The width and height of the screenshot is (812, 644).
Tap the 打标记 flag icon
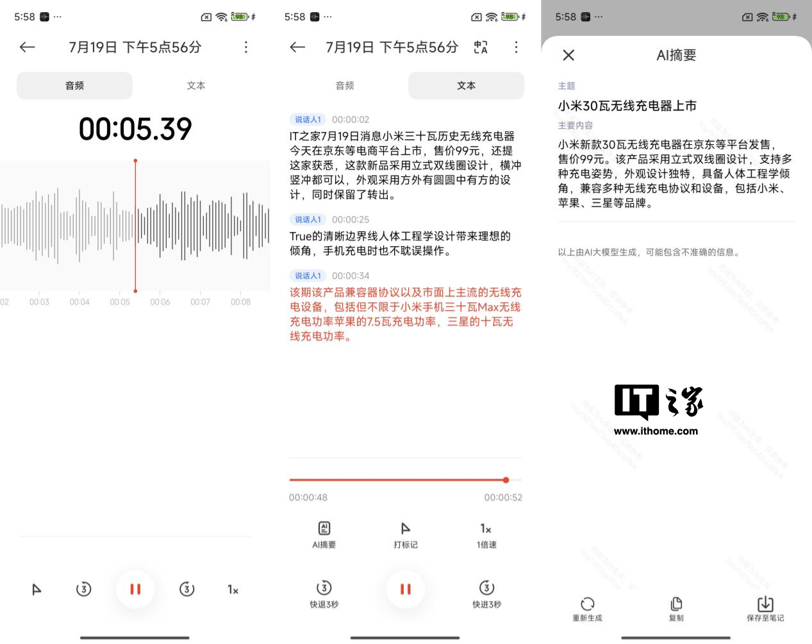pyautogui.click(x=404, y=534)
